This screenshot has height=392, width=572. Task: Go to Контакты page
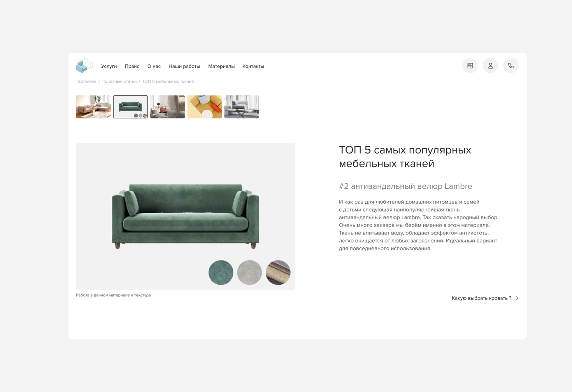pos(253,66)
